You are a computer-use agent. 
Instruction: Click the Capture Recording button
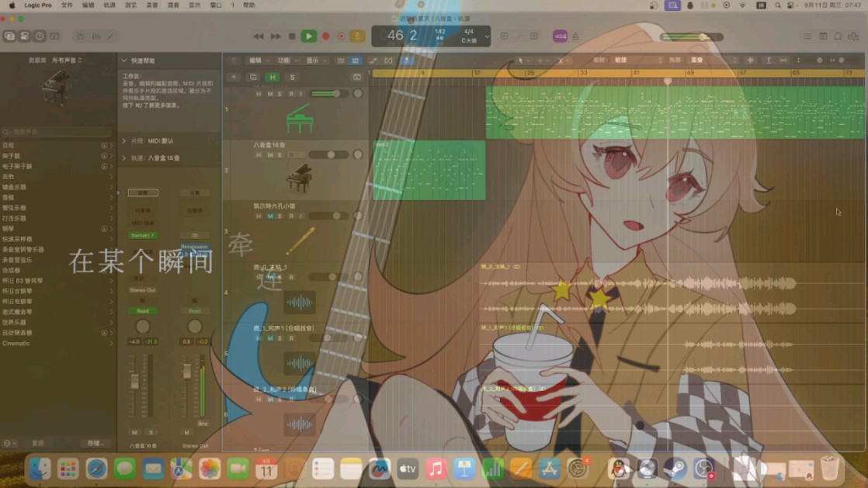point(342,36)
